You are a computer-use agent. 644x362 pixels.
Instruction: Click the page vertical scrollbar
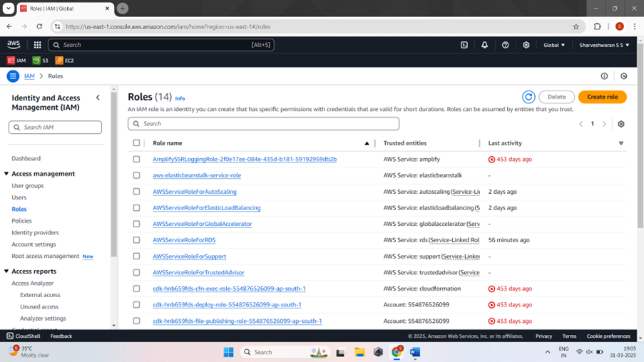pyautogui.click(x=640, y=135)
